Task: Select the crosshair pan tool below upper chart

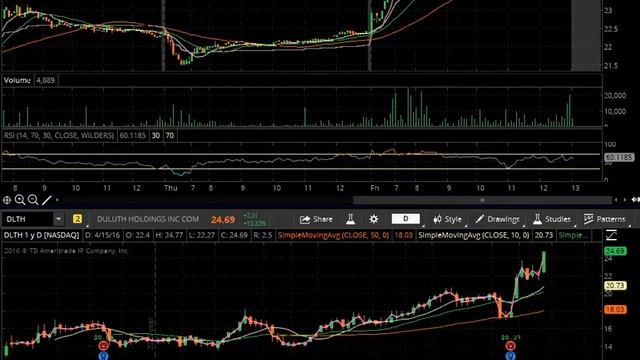Action: pyautogui.click(x=7, y=200)
